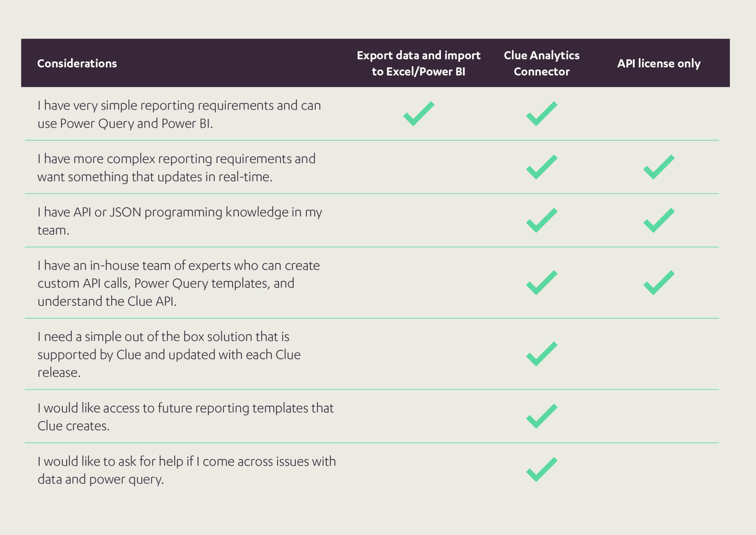Viewport: 756px width, 535px height.
Task: Click the API license checkmark for complex real-time reporting
Action: (x=659, y=167)
